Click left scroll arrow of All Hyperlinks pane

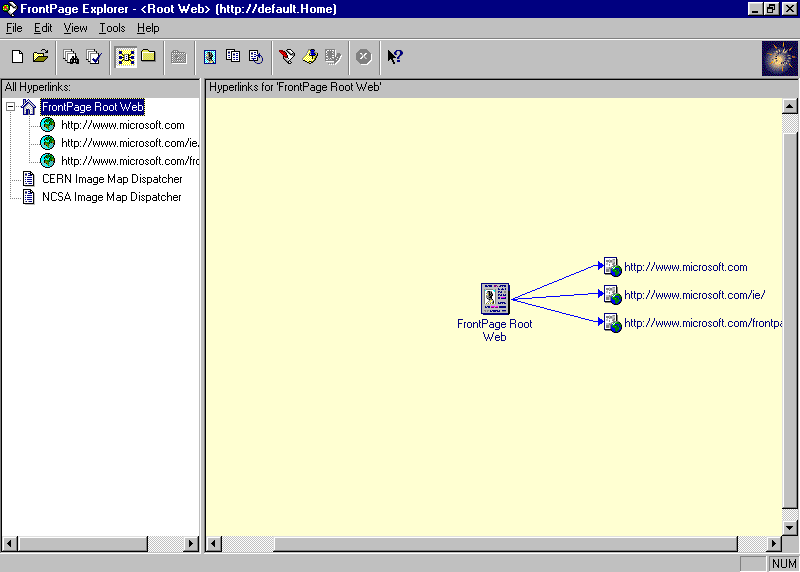click(10, 544)
